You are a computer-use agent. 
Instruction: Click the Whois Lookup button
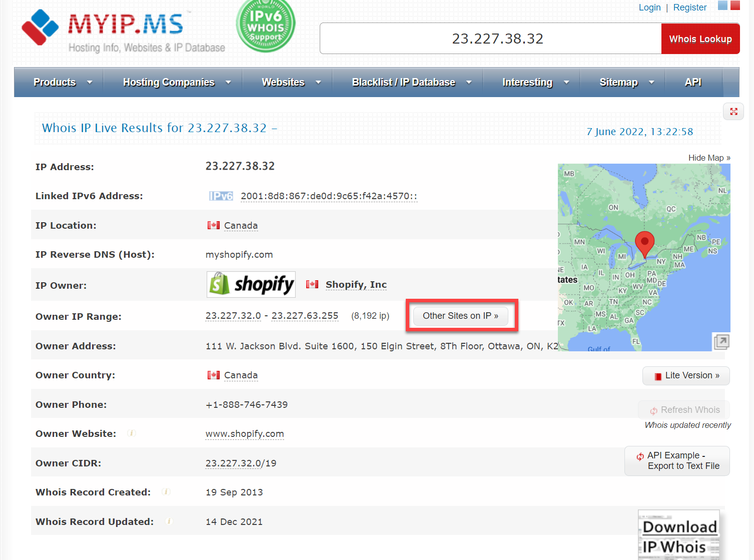point(700,39)
